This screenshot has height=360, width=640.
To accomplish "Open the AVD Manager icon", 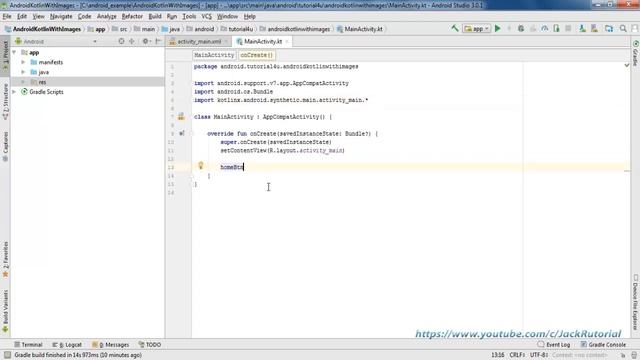I will point(582,29).
